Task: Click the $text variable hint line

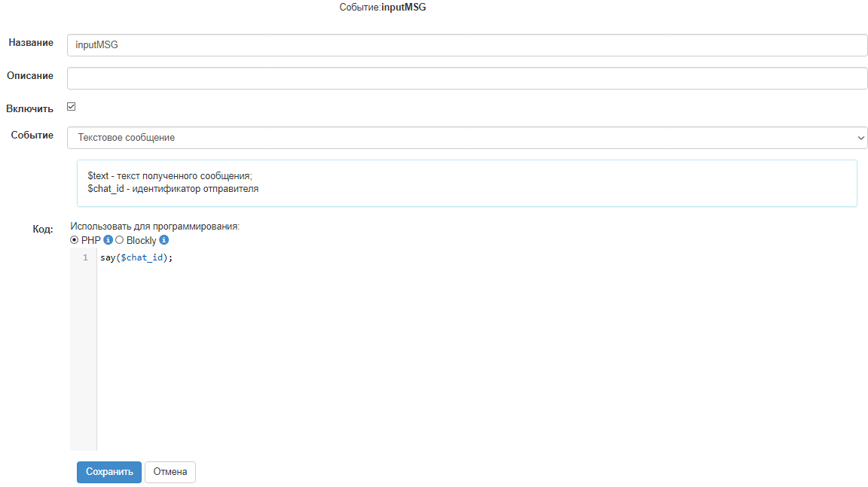Action: [170, 176]
